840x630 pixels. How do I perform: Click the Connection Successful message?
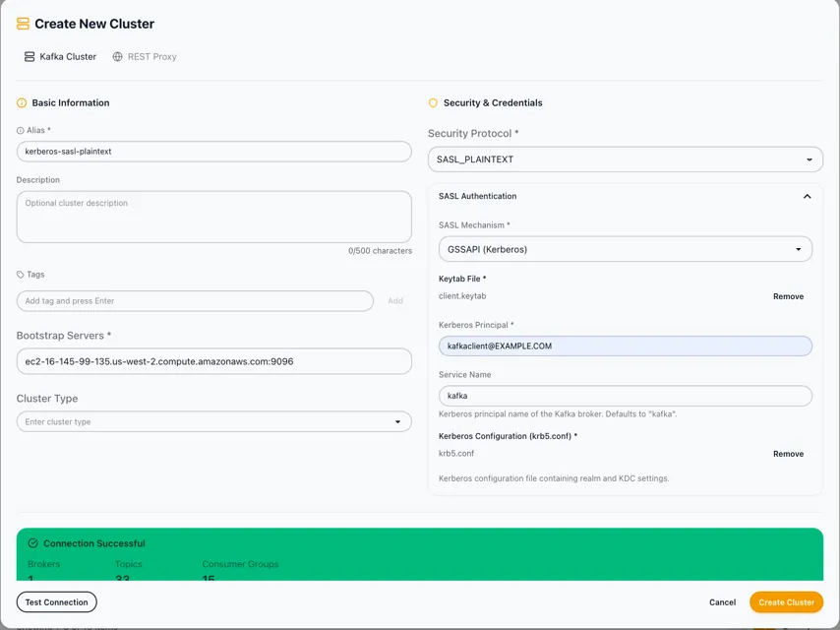click(94, 543)
